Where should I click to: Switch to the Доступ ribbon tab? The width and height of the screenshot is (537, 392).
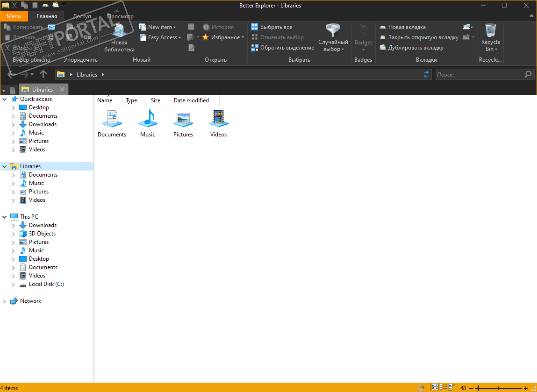82,16
